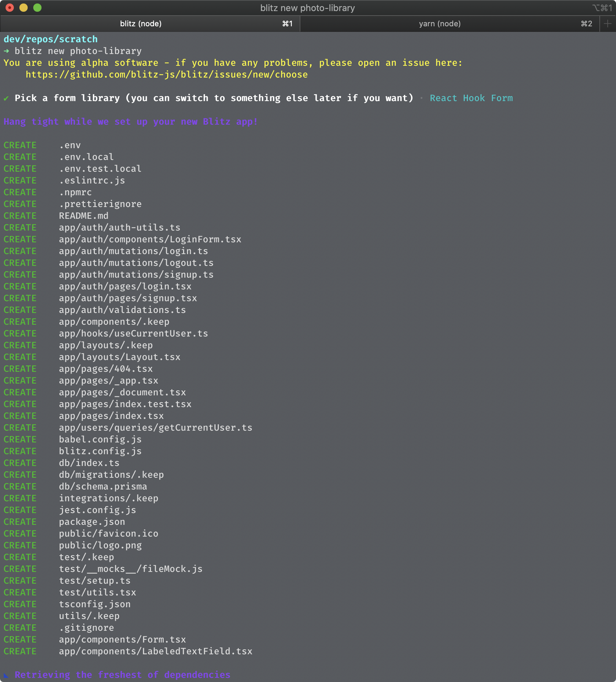
Task: Click the .env.test.local file name
Action: click(x=100, y=169)
